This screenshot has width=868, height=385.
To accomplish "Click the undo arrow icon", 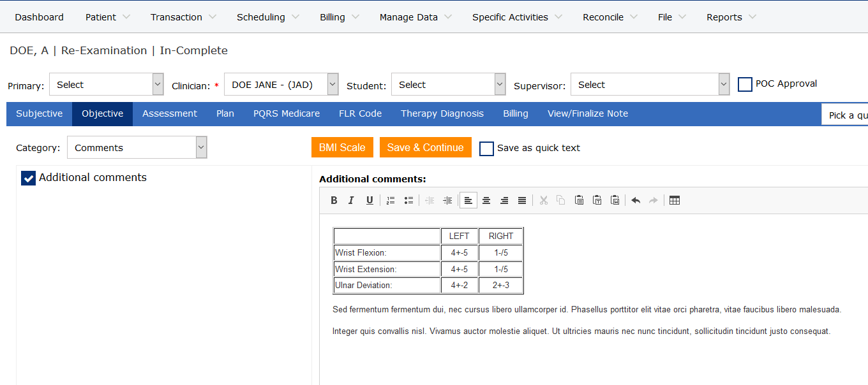I will coord(636,200).
